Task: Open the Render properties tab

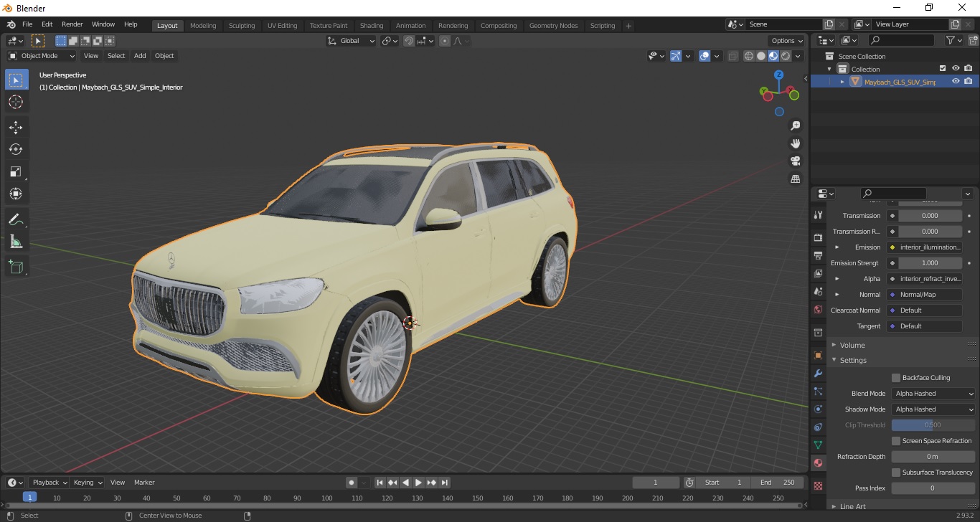Action: 818,237
